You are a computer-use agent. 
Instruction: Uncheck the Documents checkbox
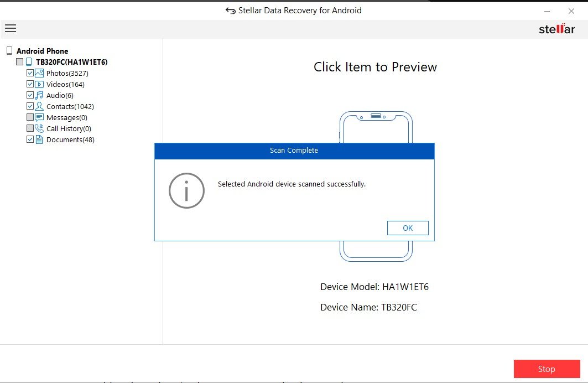[x=30, y=139]
